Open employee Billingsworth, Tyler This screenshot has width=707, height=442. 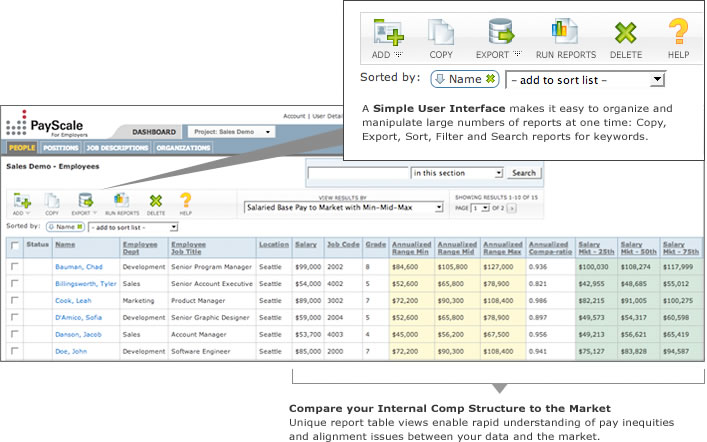(x=86, y=284)
